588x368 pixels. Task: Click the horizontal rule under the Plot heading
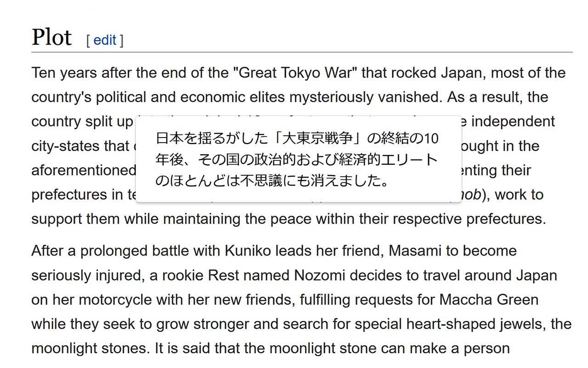point(302,52)
